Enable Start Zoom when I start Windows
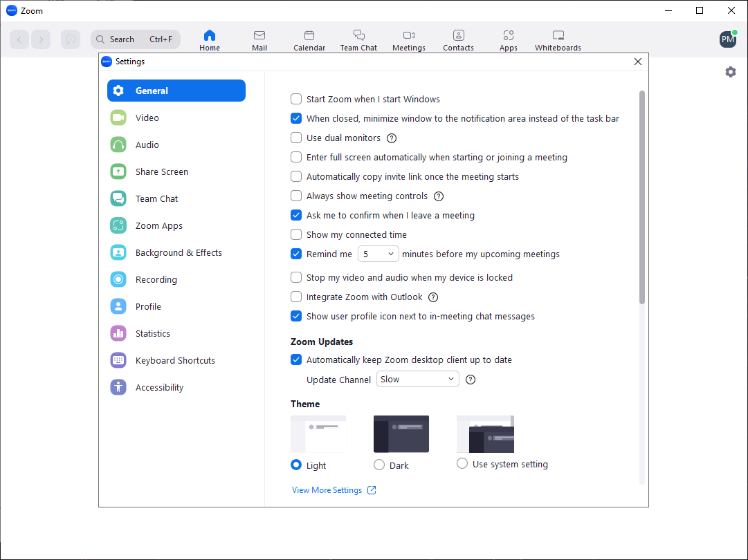 [x=296, y=99]
